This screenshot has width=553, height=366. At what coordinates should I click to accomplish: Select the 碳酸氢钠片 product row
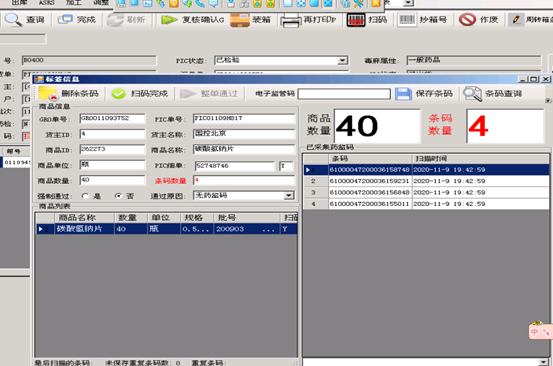pyautogui.click(x=166, y=229)
